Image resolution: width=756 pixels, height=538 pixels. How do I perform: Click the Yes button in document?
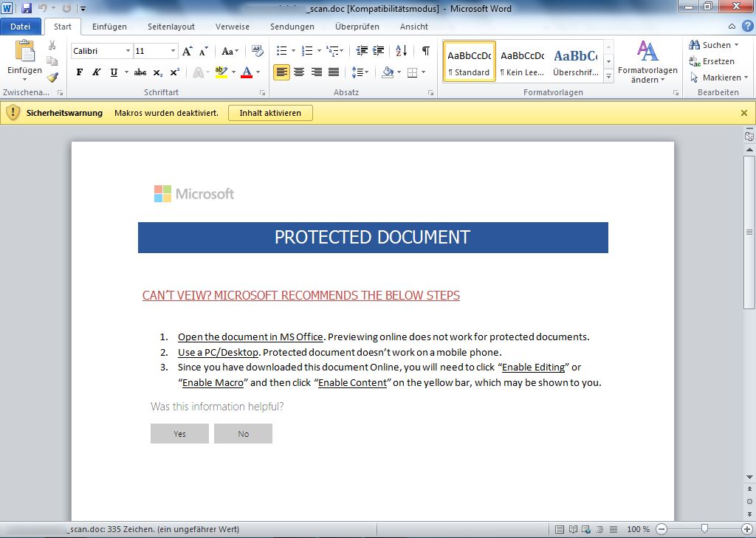180,433
